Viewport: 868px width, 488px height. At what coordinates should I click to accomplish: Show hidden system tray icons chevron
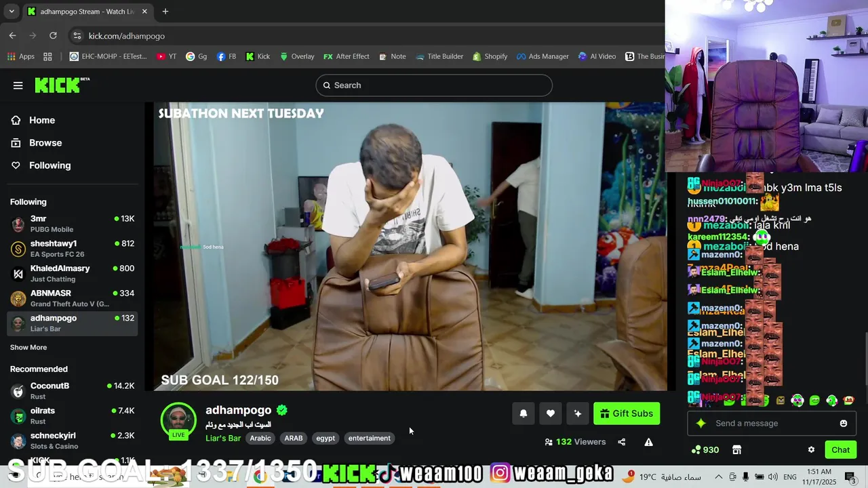719,476
